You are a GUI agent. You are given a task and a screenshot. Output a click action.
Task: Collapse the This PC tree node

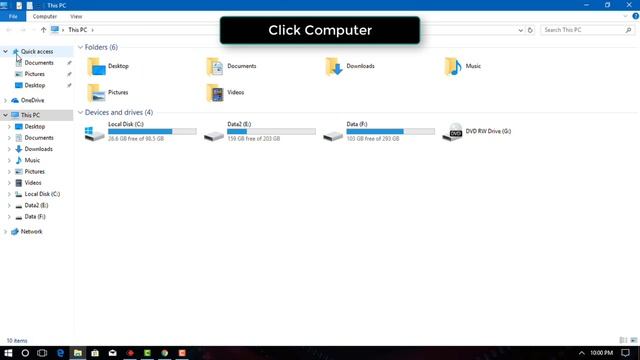tap(6, 115)
